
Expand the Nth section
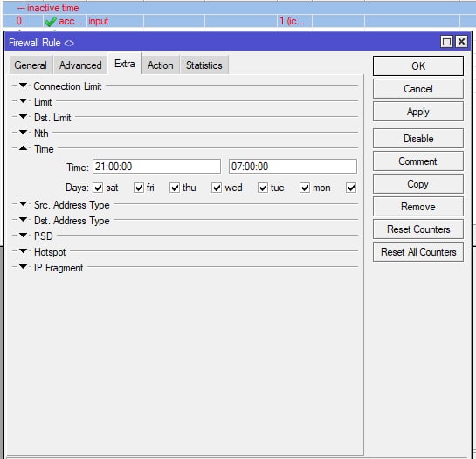[23, 133]
